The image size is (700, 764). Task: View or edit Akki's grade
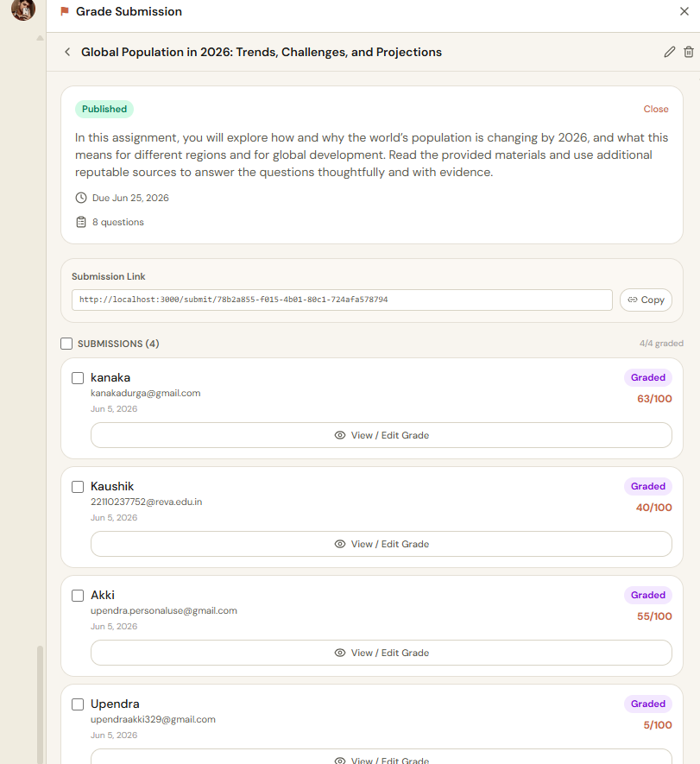tap(382, 653)
